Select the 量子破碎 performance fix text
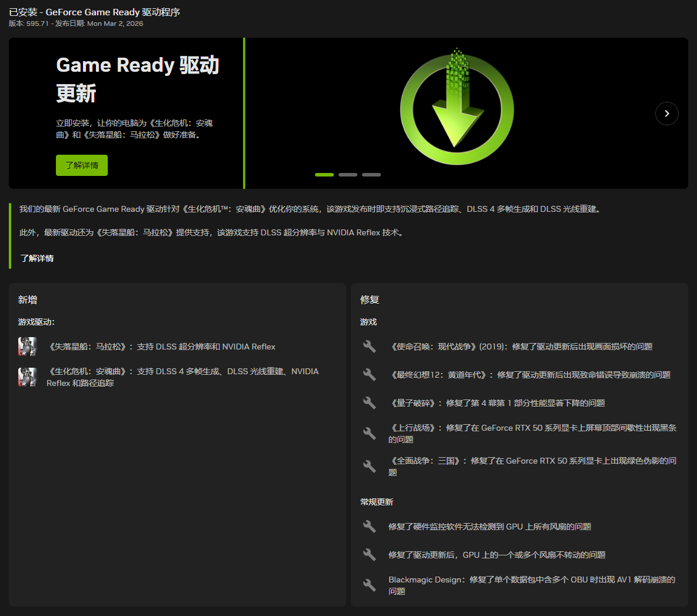 point(496,403)
